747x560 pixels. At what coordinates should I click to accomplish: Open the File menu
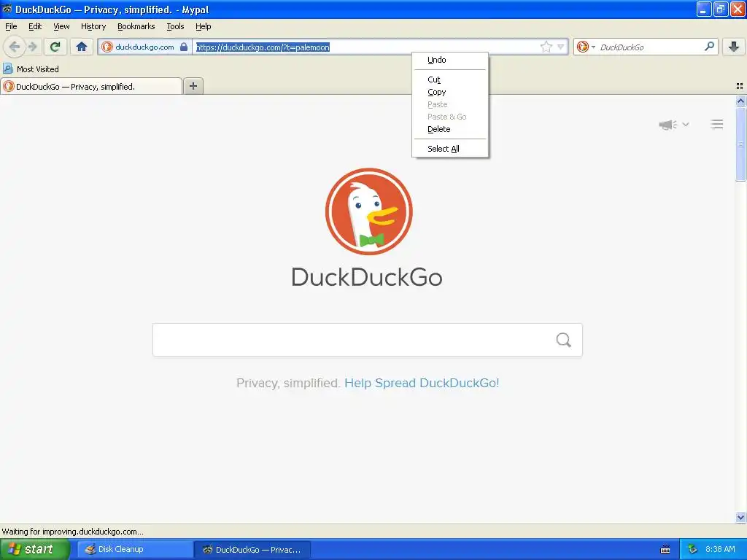[11, 26]
